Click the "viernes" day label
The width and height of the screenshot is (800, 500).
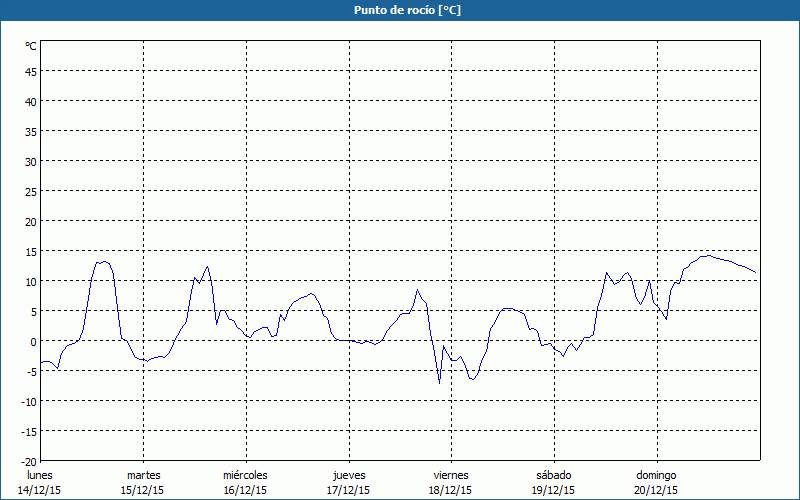click(451, 475)
